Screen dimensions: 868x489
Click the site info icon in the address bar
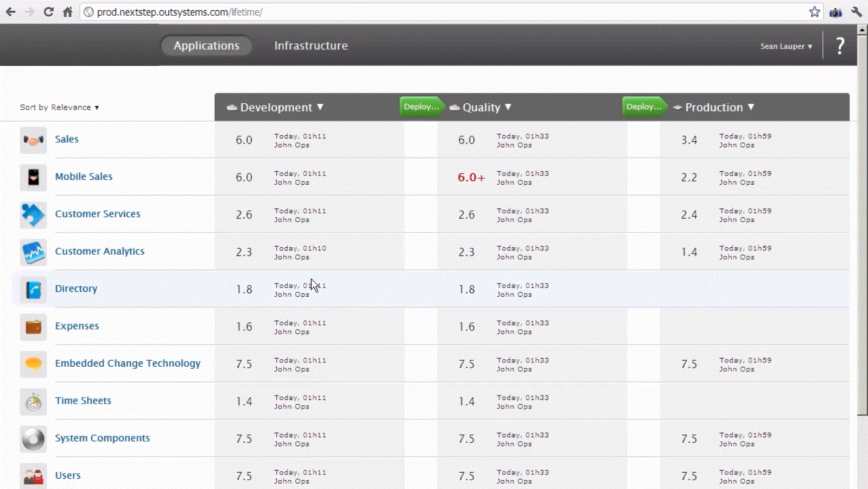click(88, 12)
